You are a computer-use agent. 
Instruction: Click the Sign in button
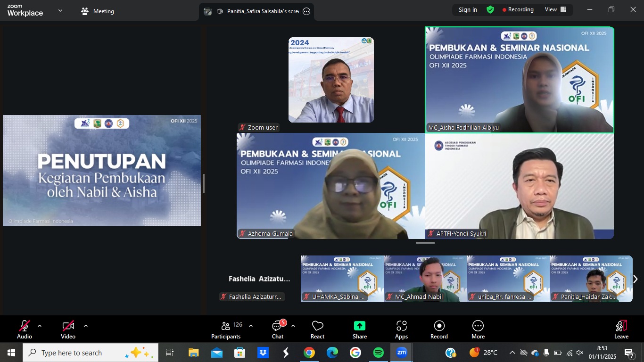point(468,10)
